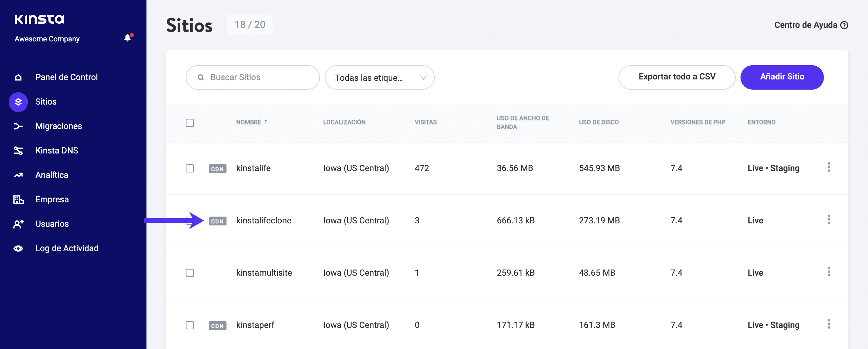The width and height of the screenshot is (868, 349).
Task: Click the Analítica trend icon
Action: click(18, 175)
